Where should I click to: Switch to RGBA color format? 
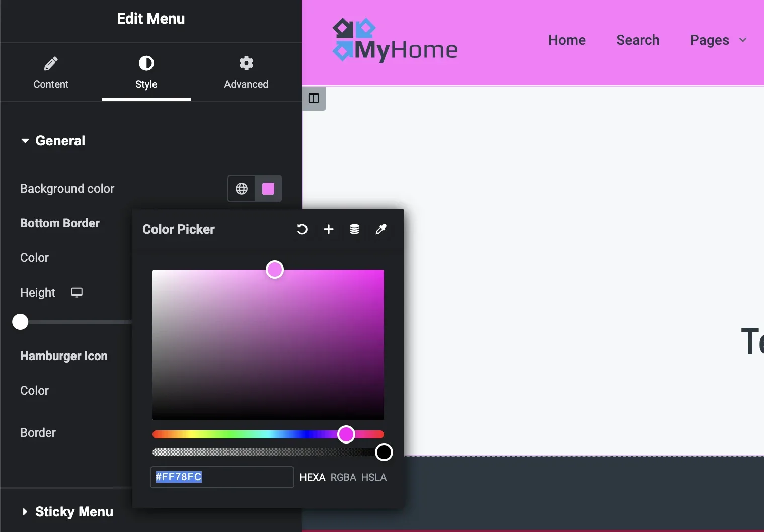[343, 477]
